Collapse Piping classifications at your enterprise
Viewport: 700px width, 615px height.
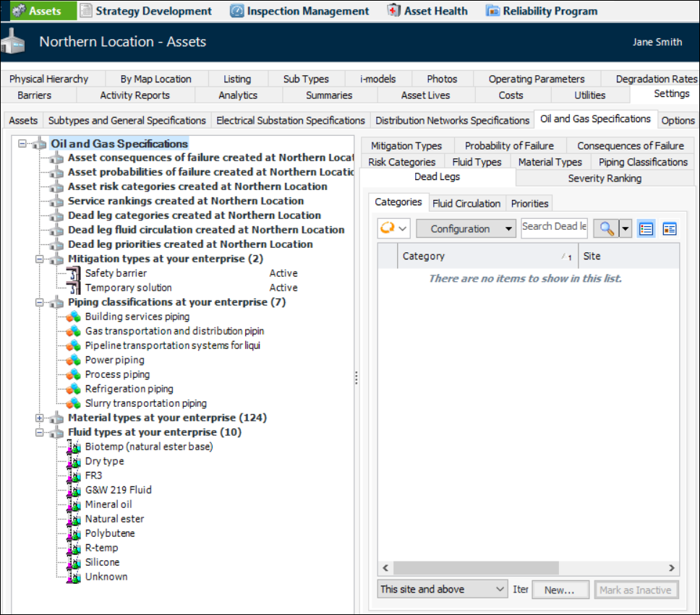[x=39, y=302]
